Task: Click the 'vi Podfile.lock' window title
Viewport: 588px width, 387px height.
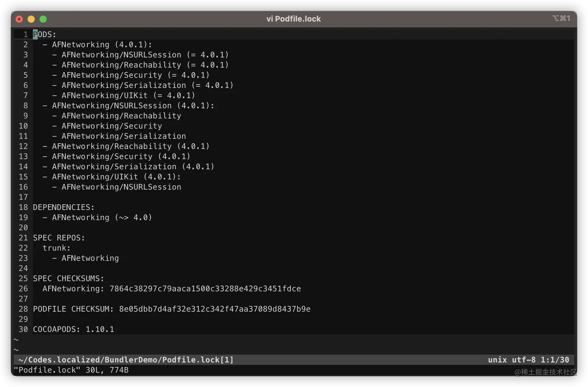Action: coord(294,19)
